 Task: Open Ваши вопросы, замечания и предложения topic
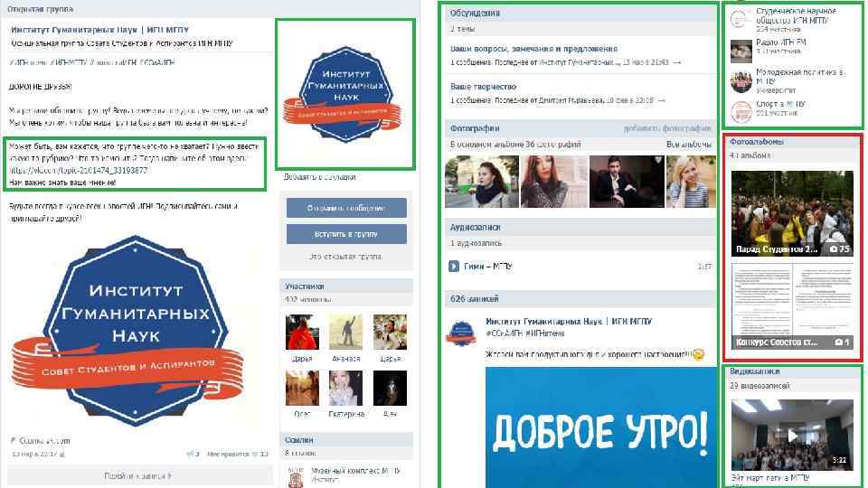coord(533,49)
